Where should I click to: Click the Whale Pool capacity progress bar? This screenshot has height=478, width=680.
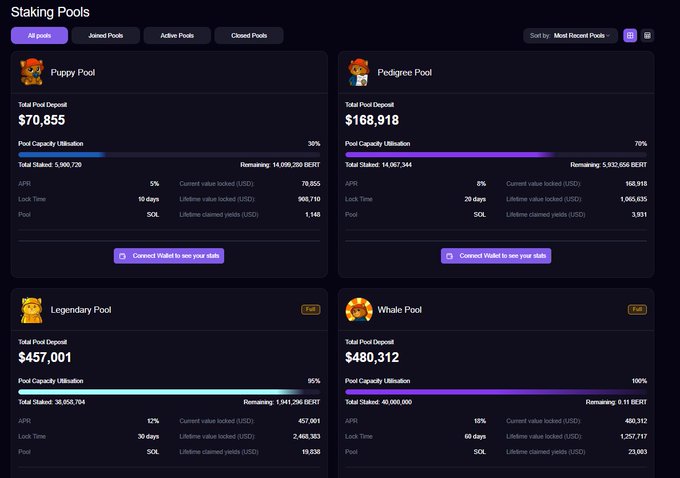point(496,392)
